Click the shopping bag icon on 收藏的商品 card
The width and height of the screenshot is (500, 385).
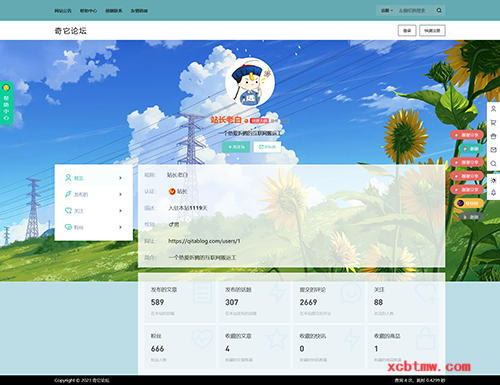pyautogui.click(x=426, y=338)
